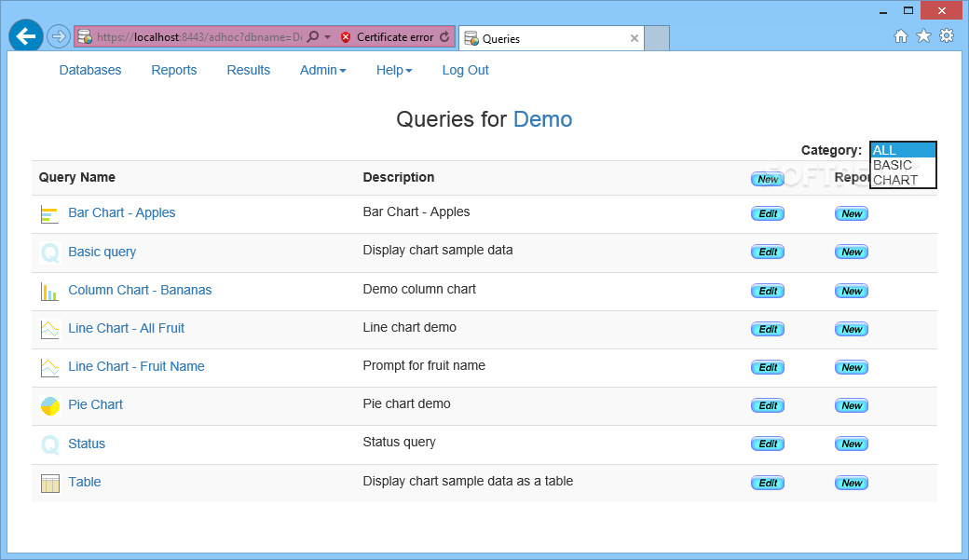The width and height of the screenshot is (969, 560).
Task: Expand the Help menu
Action: (x=393, y=71)
